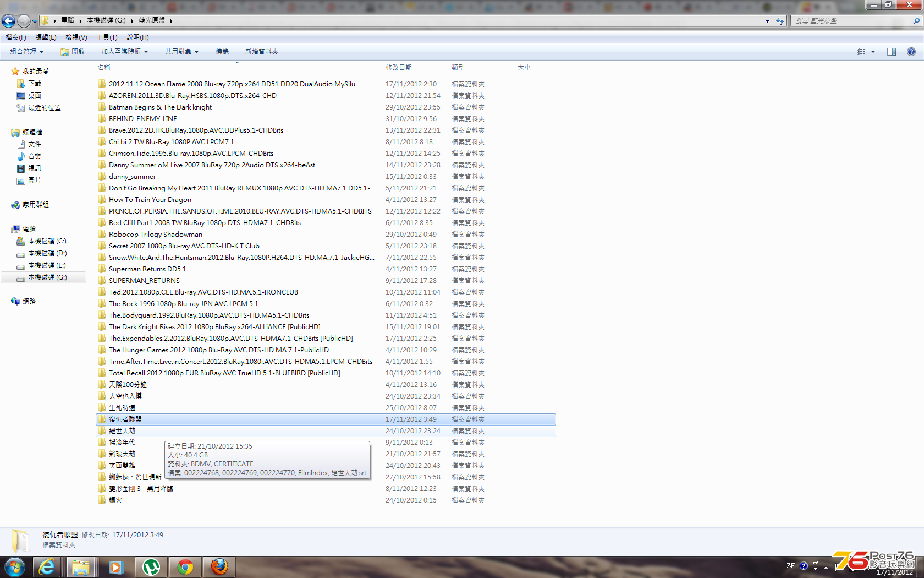Launch Internet Explorer from taskbar
The height and width of the screenshot is (578, 924).
coord(47,567)
